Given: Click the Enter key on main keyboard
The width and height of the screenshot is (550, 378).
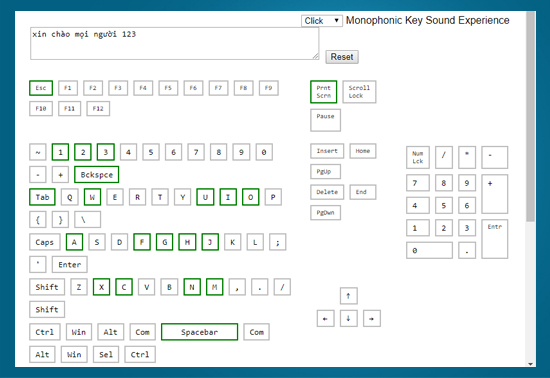Looking at the screenshot, I should tap(70, 264).
